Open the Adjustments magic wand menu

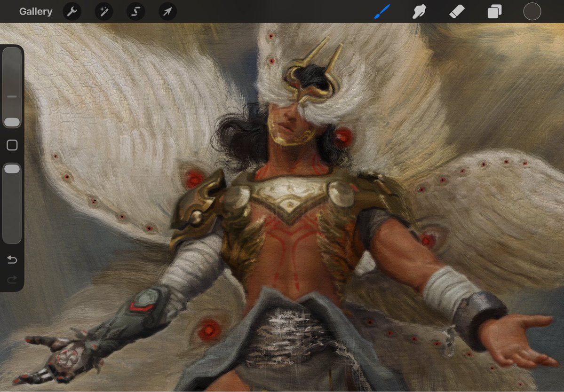[104, 11]
